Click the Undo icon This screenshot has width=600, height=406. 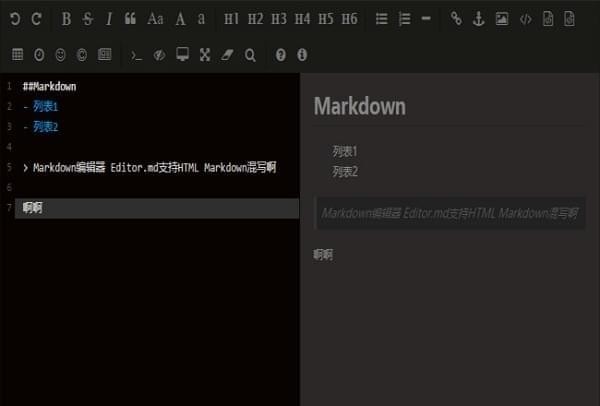(x=15, y=19)
